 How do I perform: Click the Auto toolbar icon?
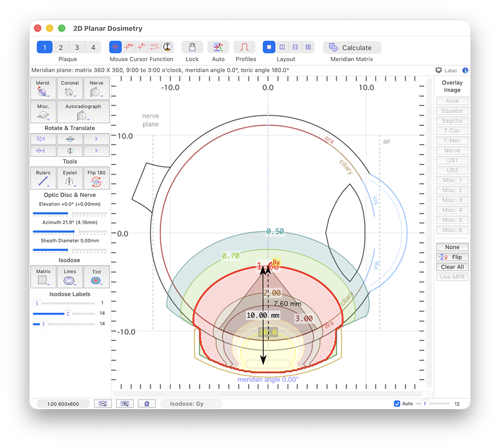218,48
